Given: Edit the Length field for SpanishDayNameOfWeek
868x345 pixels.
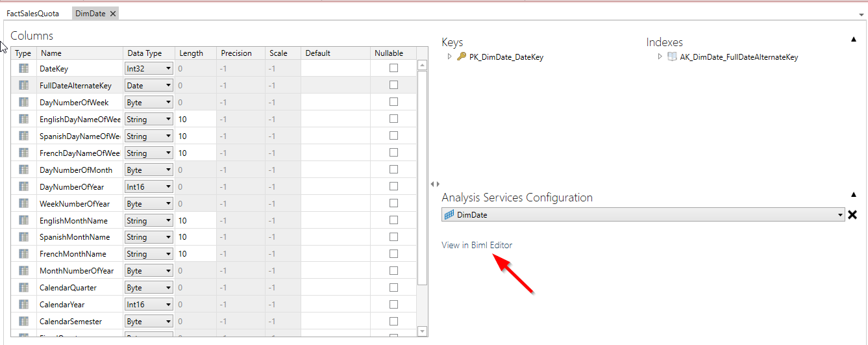Looking at the screenshot, I should pyautogui.click(x=195, y=136).
